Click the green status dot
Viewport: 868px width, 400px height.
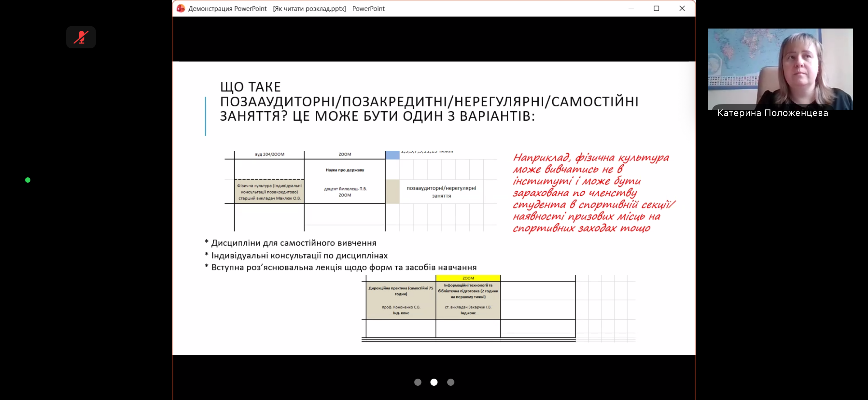coord(28,180)
